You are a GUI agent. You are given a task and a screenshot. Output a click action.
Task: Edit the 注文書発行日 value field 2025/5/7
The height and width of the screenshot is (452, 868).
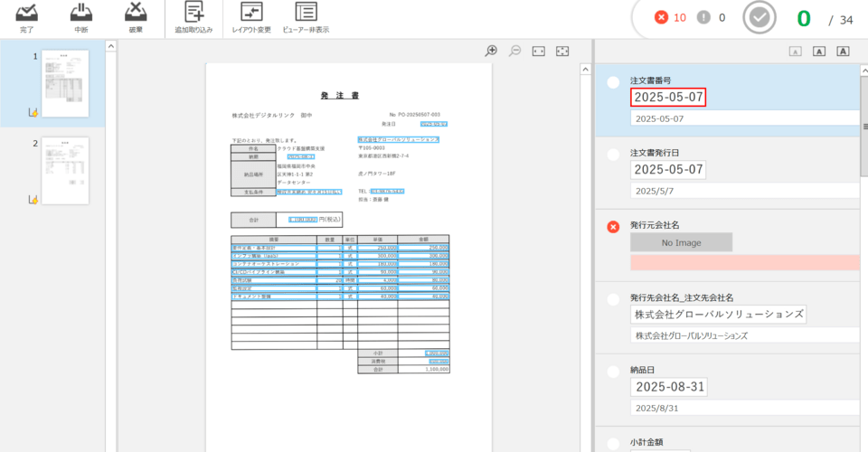tap(744, 191)
